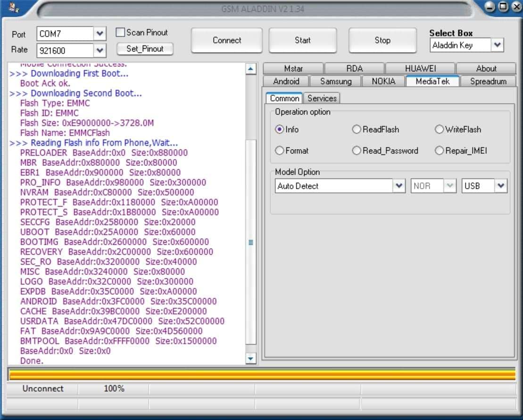The width and height of the screenshot is (523, 420).
Task: Open the Port COM7 dropdown arrow
Action: 100,34
